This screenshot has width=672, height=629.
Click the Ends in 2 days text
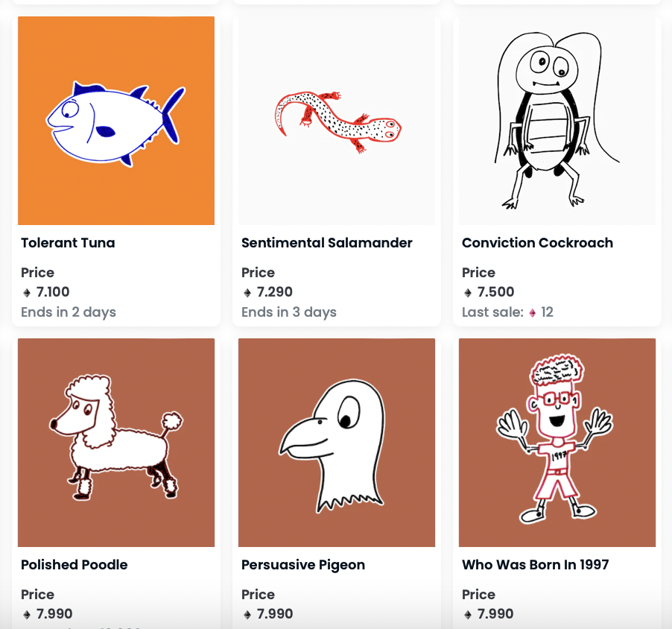coord(69,312)
